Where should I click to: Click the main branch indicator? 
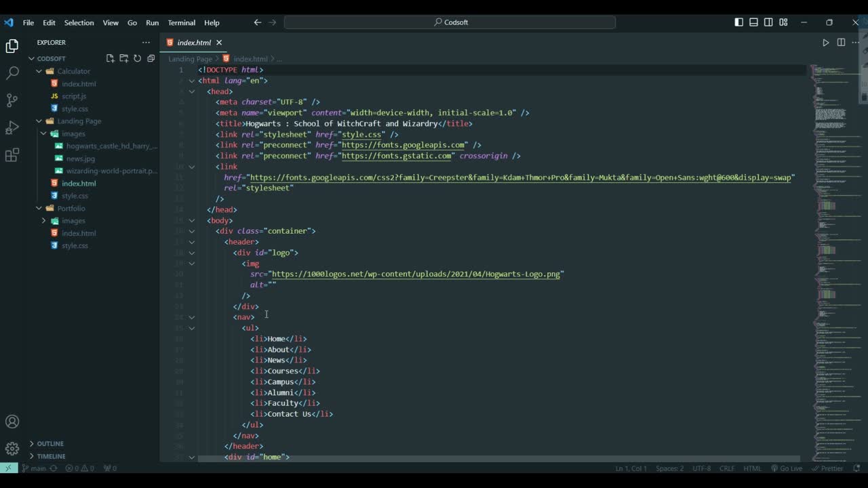coord(34,468)
